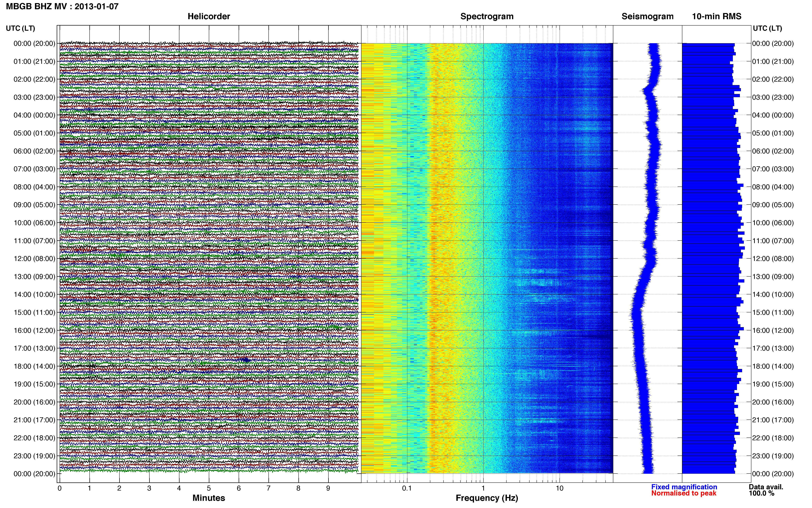812x508 pixels.
Task: Click tick label 6 on the Minutes axis
Action: (x=239, y=488)
